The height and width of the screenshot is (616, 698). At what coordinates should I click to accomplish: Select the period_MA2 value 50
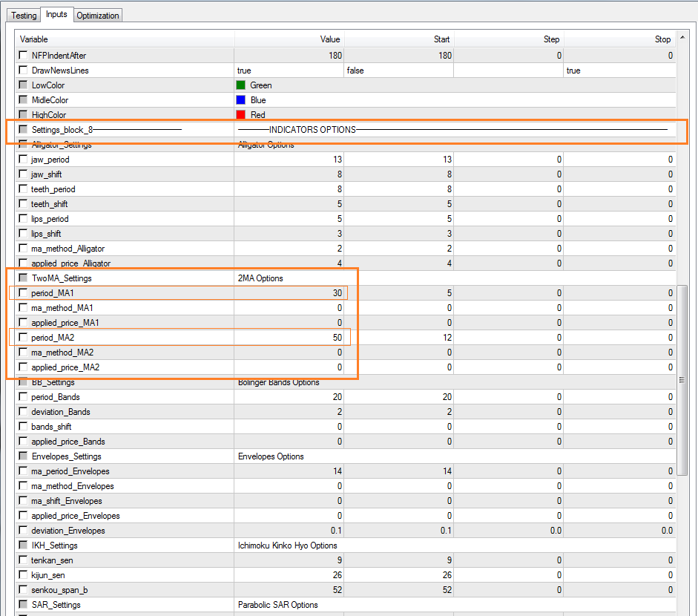(338, 338)
